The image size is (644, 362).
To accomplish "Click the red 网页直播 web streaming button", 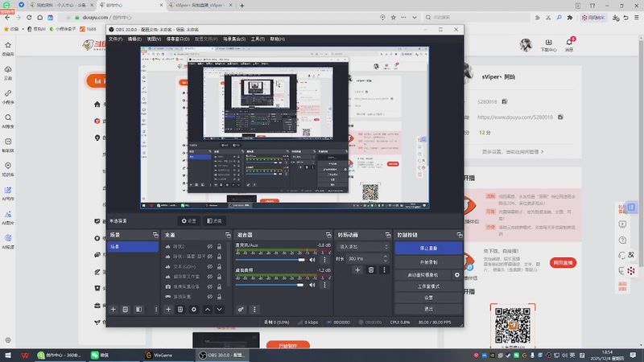I will pos(563,263).
